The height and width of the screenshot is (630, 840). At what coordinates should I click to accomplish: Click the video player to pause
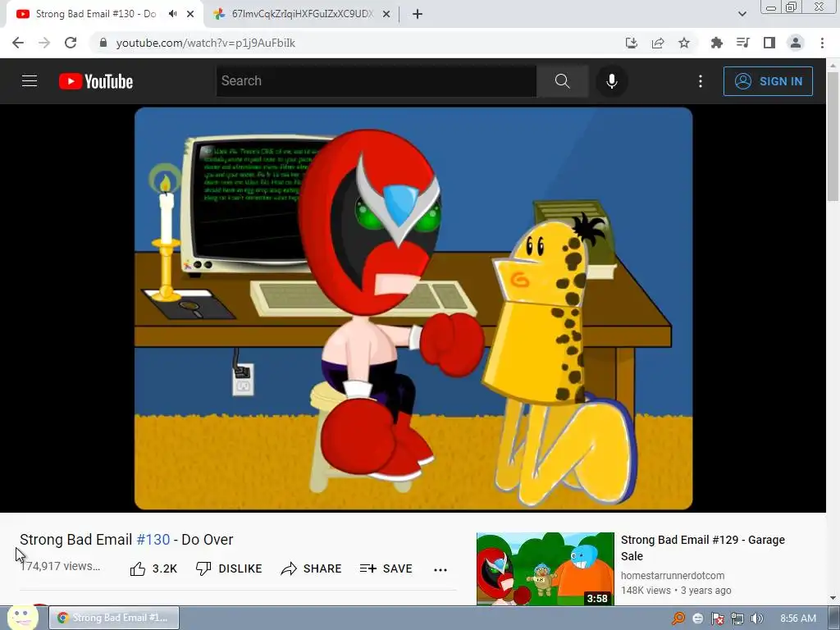point(413,308)
